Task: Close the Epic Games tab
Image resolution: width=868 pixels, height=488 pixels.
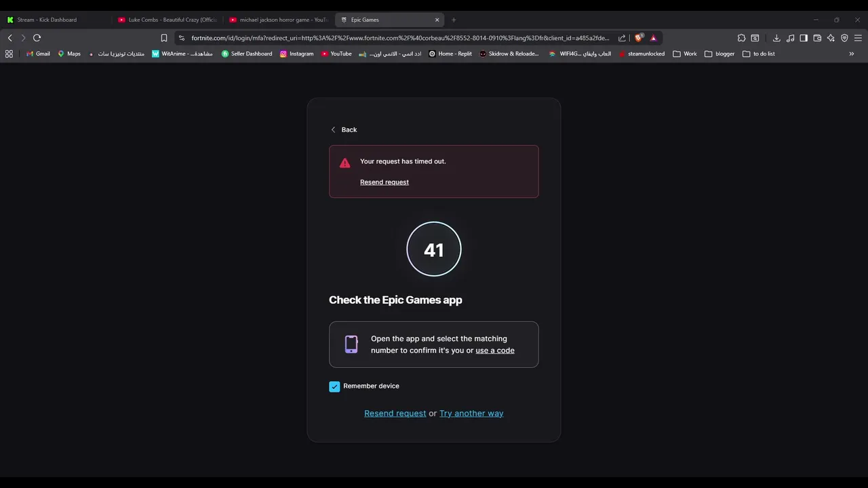Action: point(437,20)
